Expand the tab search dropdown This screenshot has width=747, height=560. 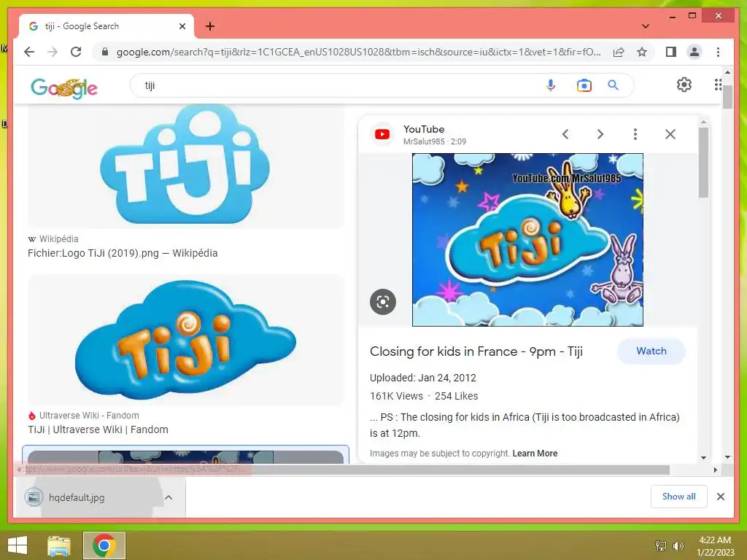click(645, 26)
